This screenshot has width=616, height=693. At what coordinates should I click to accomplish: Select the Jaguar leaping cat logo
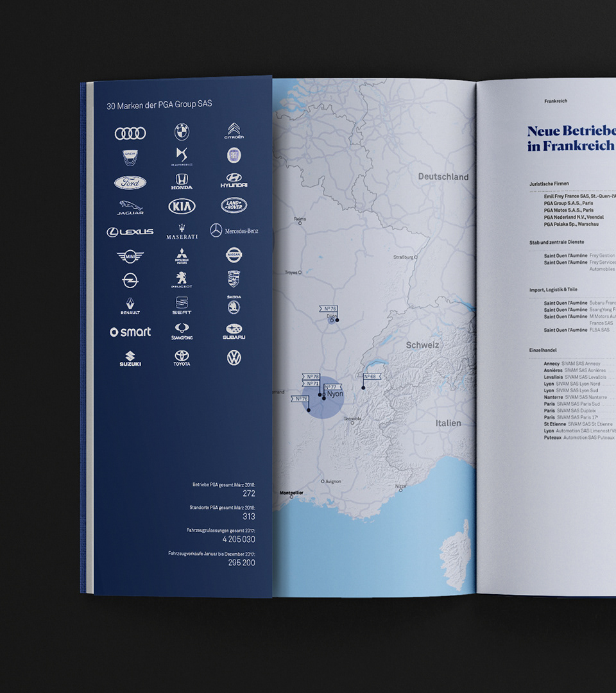[130, 207]
